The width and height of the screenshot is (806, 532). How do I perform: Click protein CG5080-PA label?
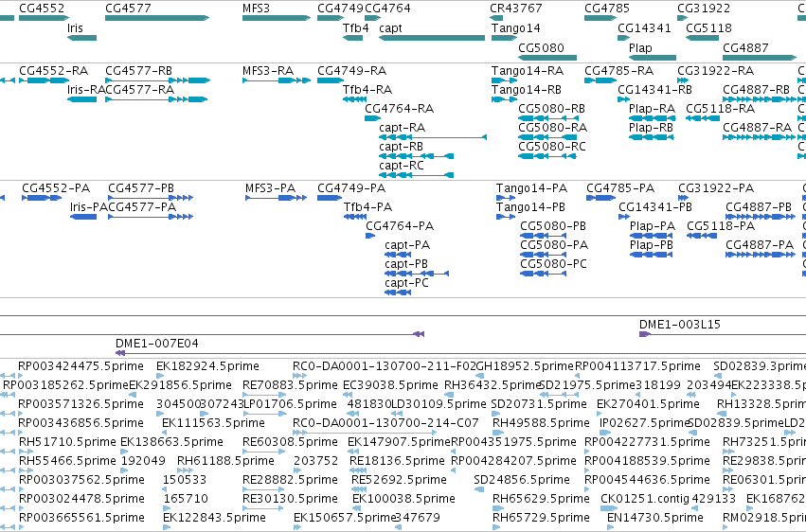[x=554, y=245]
